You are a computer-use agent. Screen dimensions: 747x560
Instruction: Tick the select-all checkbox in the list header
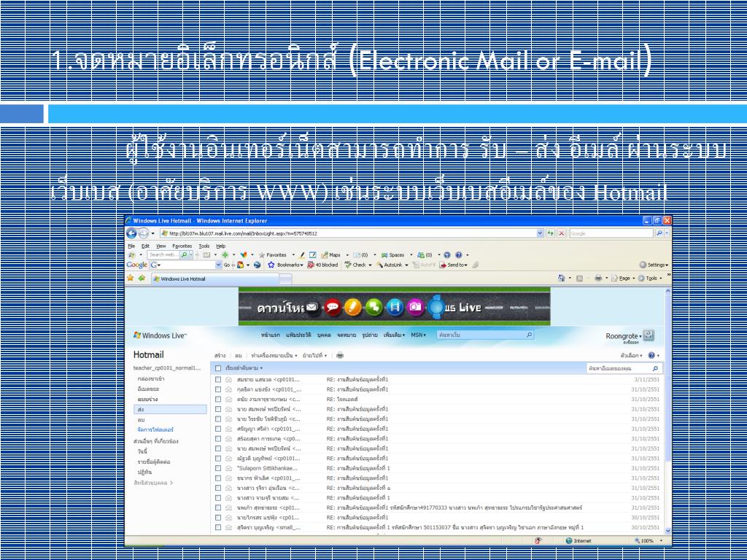[x=218, y=368]
